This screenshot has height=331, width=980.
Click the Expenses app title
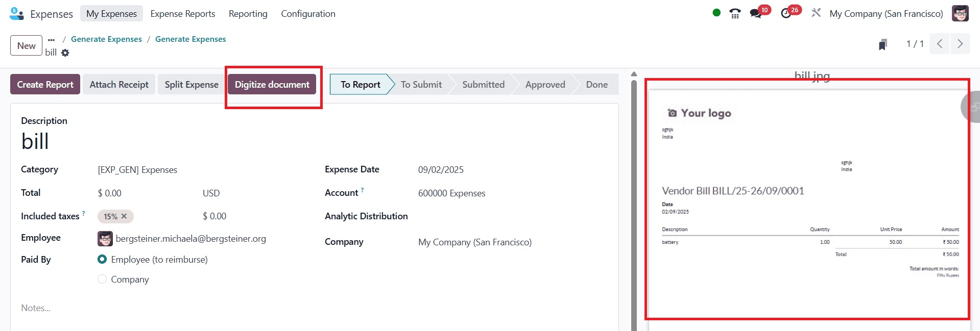tap(52, 14)
